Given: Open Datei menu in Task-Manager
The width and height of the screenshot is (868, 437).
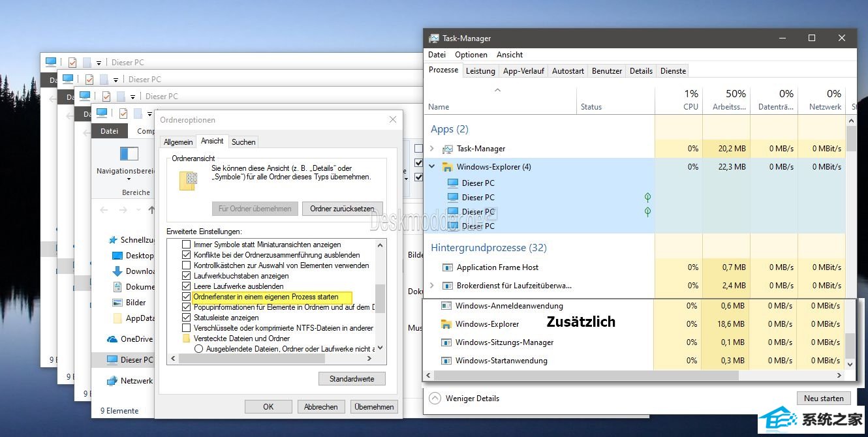Looking at the screenshot, I should pos(437,55).
